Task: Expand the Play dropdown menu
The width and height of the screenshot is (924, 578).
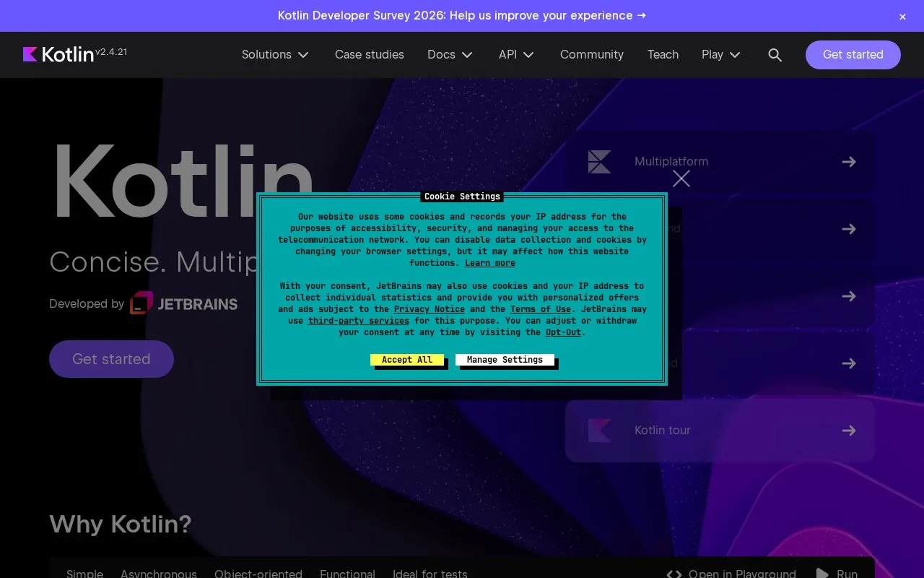Action: (721, 55)
